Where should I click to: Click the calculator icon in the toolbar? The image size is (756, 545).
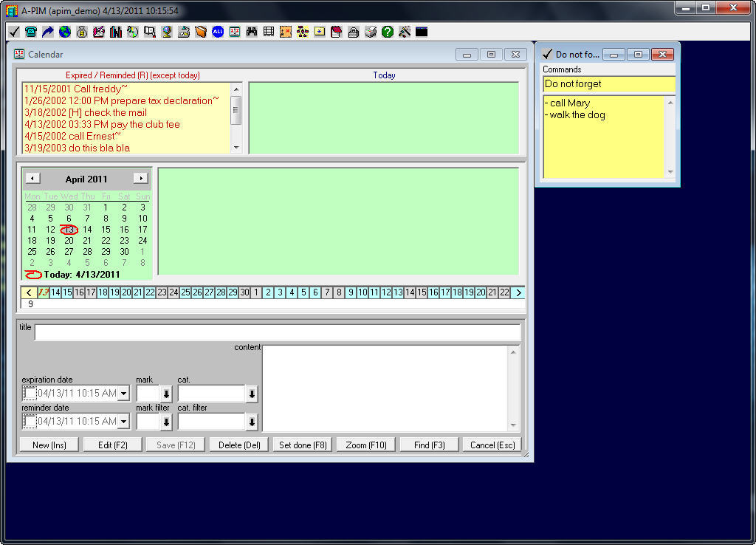pos(268,32)
